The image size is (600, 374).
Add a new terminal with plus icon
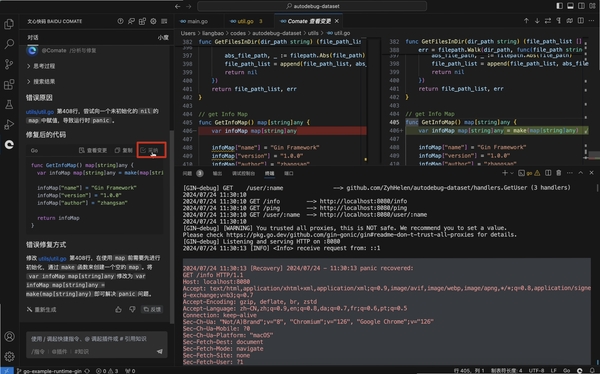click(505, 173)
